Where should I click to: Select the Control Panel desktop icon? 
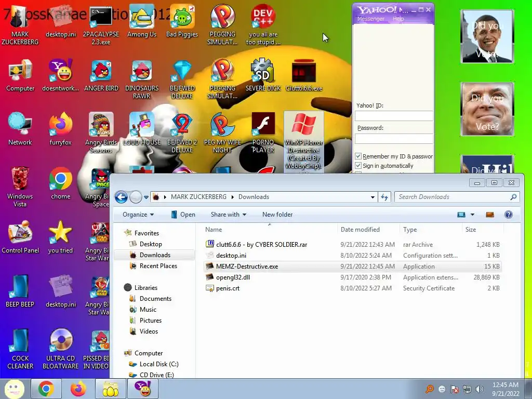coord(20,237)
